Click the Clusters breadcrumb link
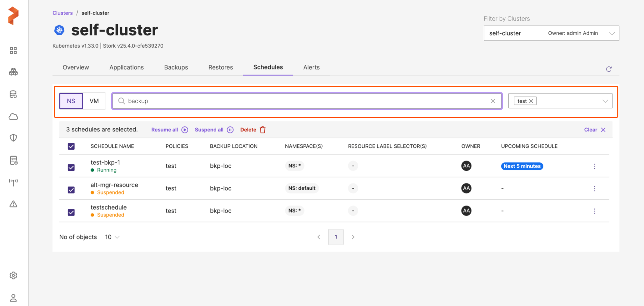 click(x=62, y=13)
